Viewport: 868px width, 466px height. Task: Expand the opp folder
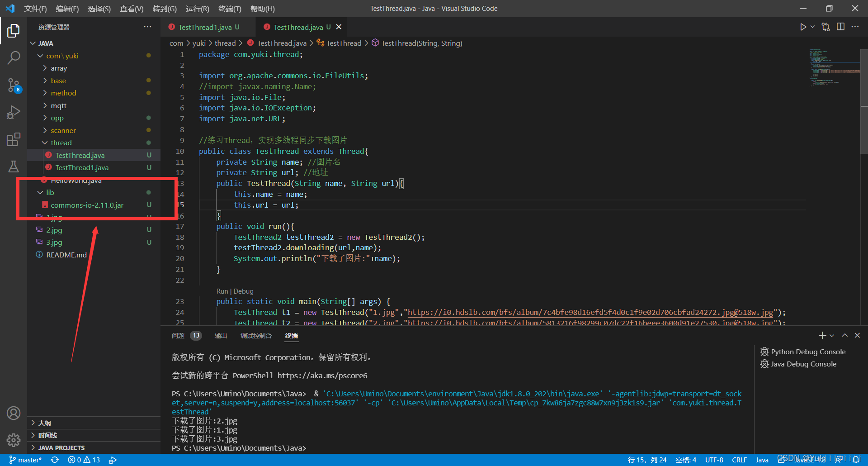94,118
